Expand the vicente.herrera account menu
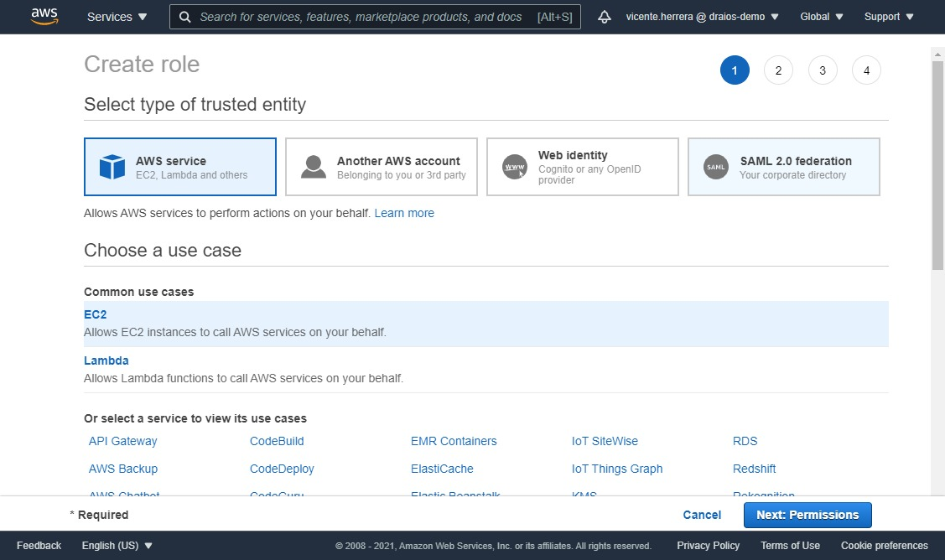This screenshot has height=560, width=945. pyautogui.click(x=702, y=17)
